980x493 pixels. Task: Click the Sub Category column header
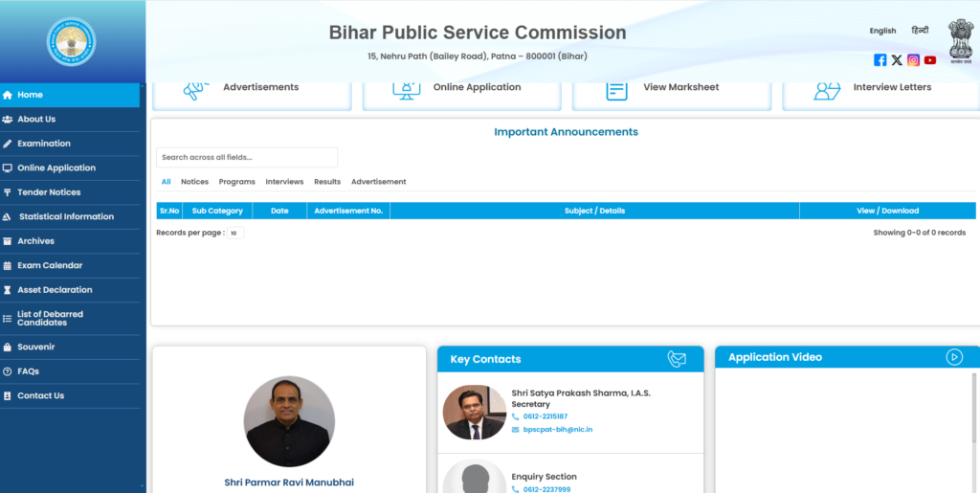[217, 212]
